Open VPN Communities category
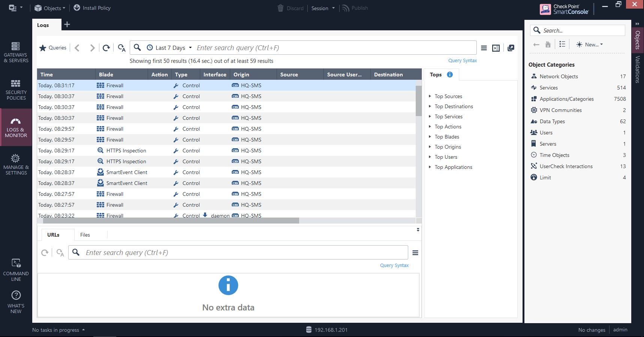644x337 pixels. [578, 110]
